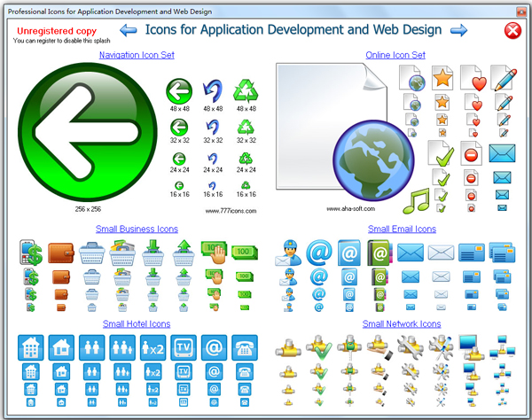Viewport: 532px width, 420px height.
Task: Click the red Unregistered copy text
Action: click(57, 31)
